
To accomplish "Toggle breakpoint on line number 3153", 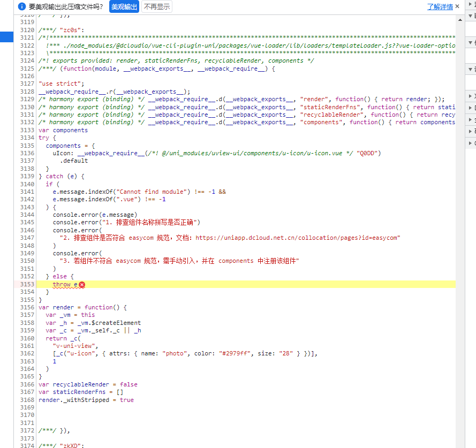I will pyautogui.click(x=26, y=284).
